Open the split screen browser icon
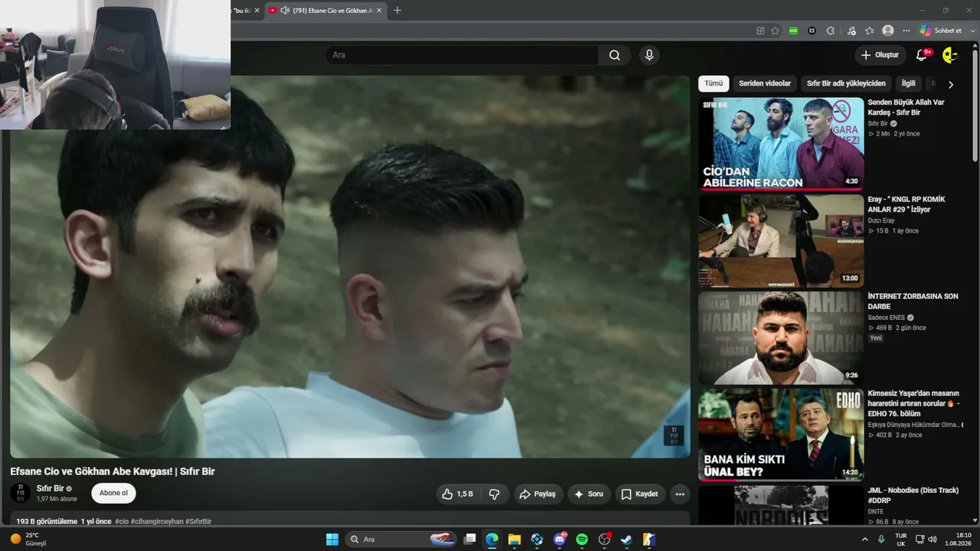 coord(760,31)
